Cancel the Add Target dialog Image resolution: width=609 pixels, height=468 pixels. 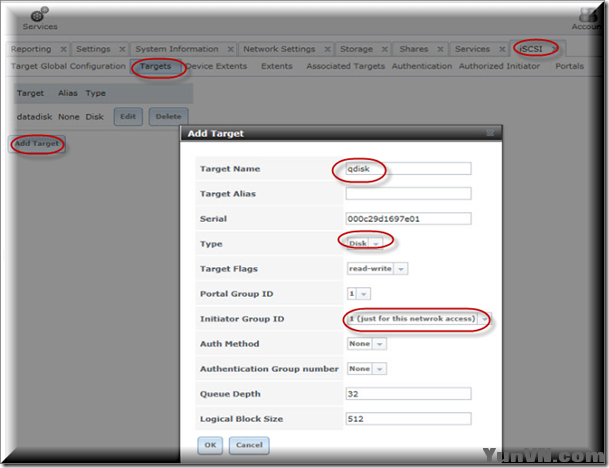point(249,445)
